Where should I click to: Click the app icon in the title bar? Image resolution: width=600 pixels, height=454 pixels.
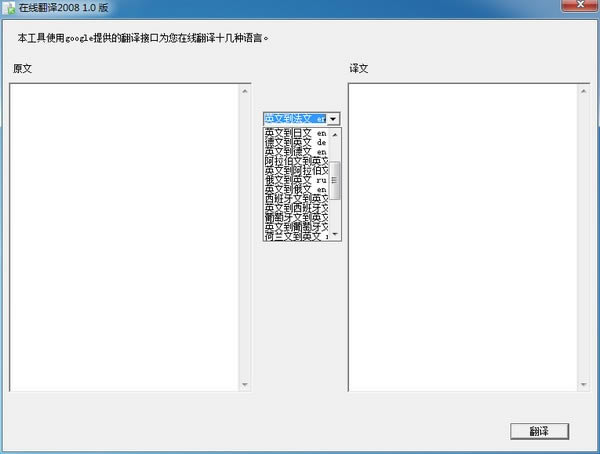10,8
